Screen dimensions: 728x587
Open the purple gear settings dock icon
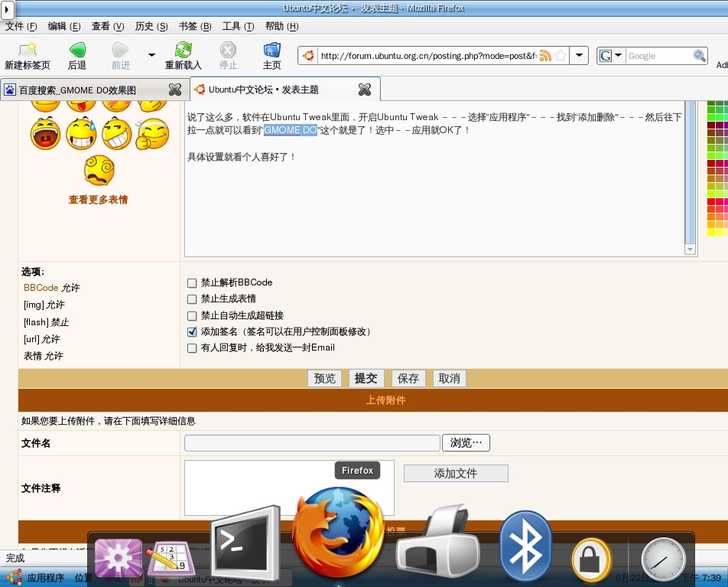point(119,558)
